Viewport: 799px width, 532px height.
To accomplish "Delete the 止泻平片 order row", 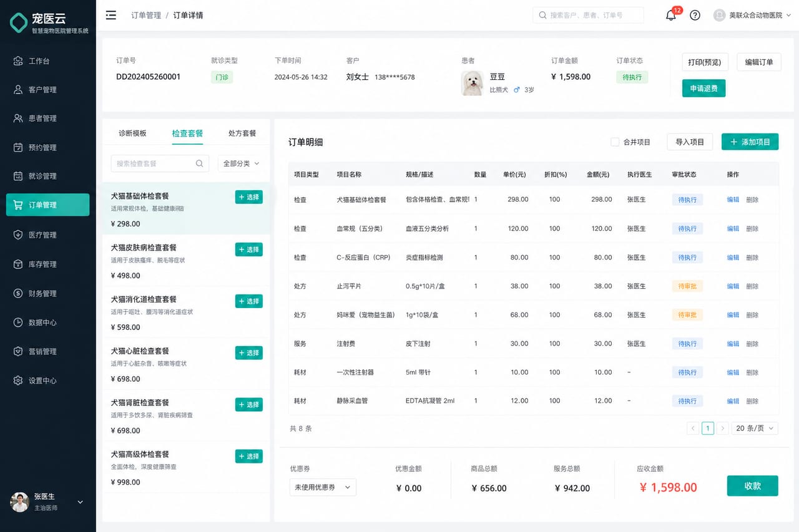I will [x=752, y=286].
